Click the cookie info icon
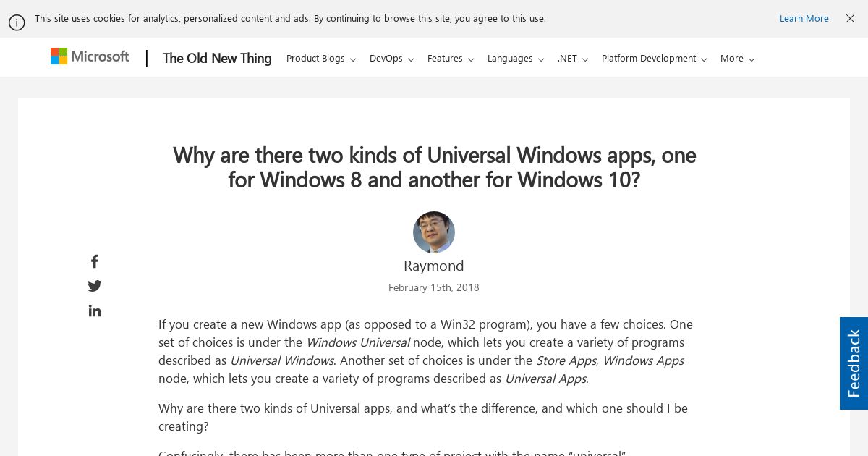 (x=17, y=22)
